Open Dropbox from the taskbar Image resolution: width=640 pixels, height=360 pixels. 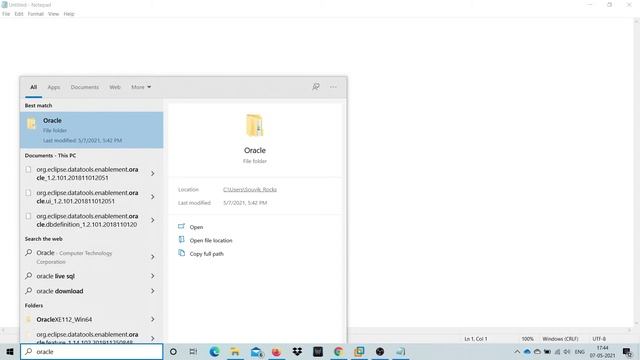297,351
